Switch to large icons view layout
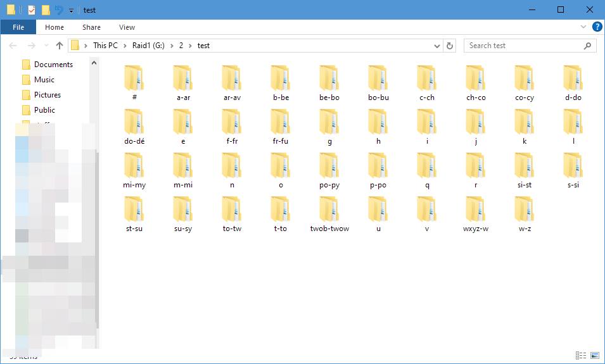This screenshot has width=605, height=364. (595, 355)
